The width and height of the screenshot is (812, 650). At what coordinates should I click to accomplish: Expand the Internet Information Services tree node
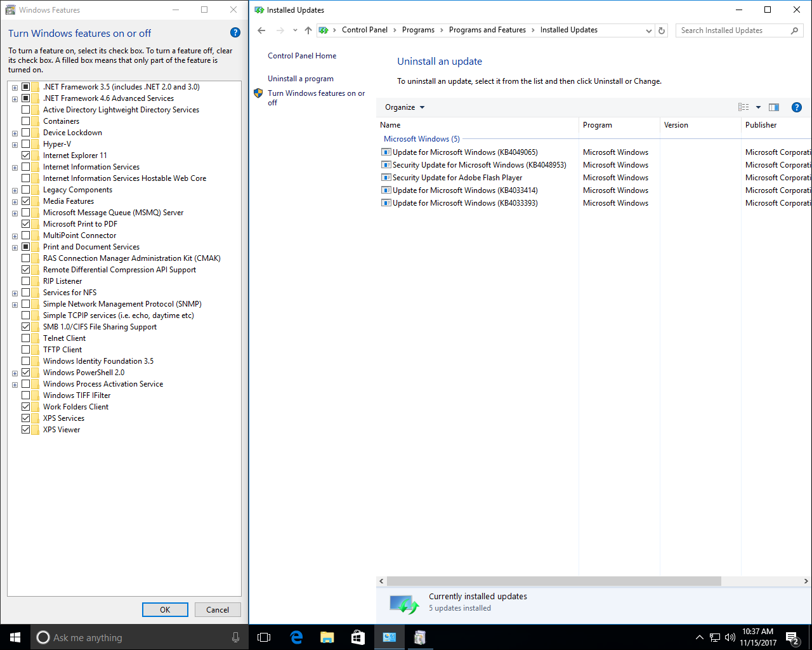pos(15,168)
